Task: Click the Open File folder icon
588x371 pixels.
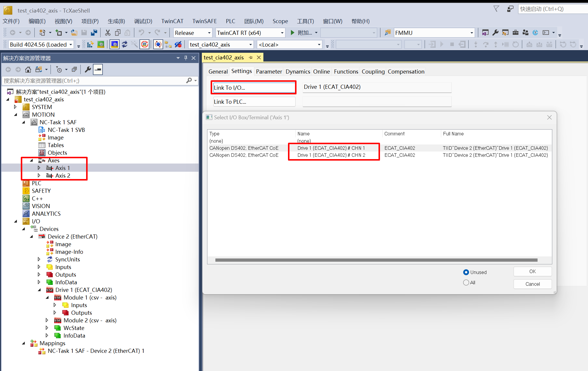Action: click(x=74, y=33)
